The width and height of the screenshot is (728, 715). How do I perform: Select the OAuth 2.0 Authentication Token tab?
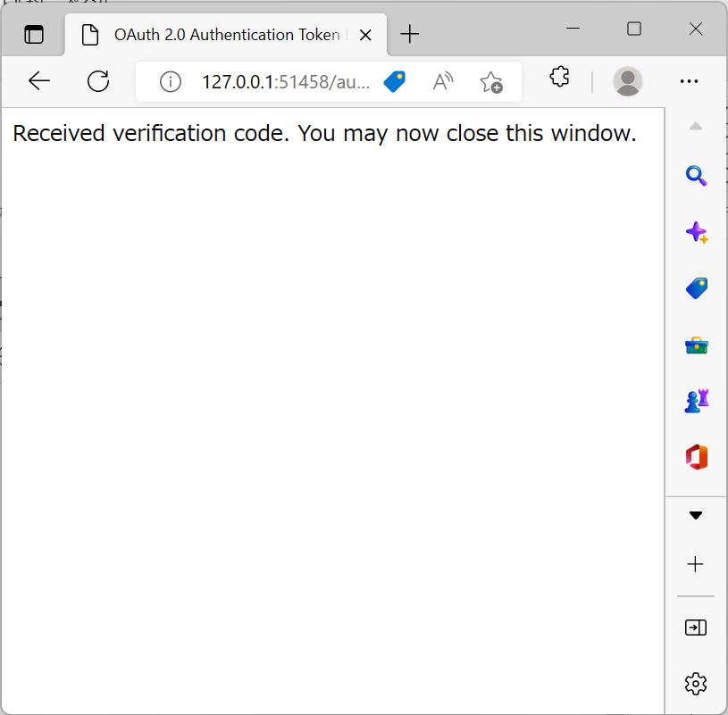[x=226, y=35]
